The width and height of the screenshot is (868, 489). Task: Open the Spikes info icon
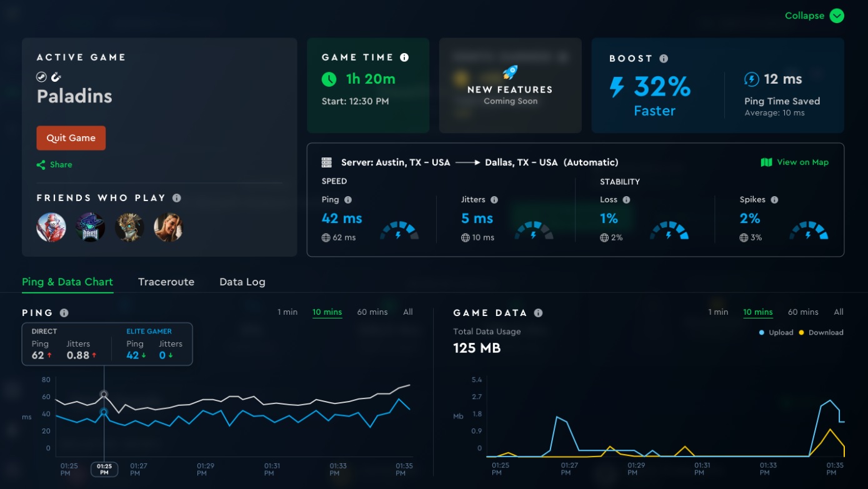pos(774,200)
